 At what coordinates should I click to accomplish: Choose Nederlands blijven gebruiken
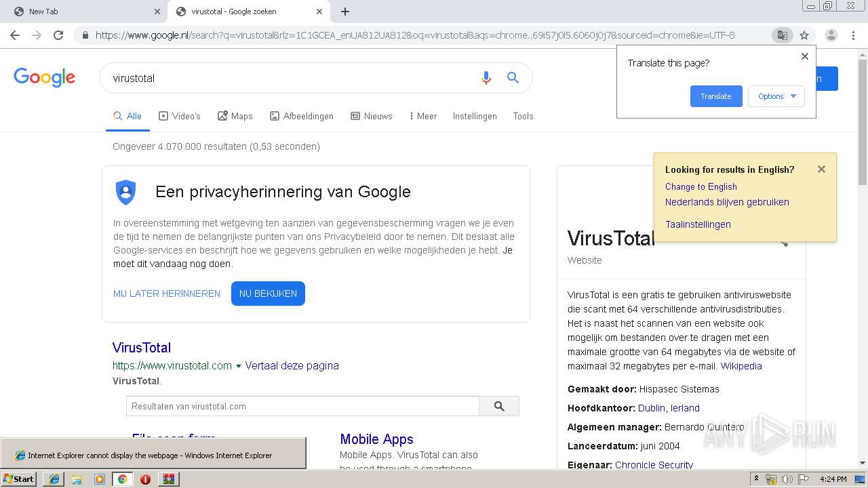(x=727, y=202)
